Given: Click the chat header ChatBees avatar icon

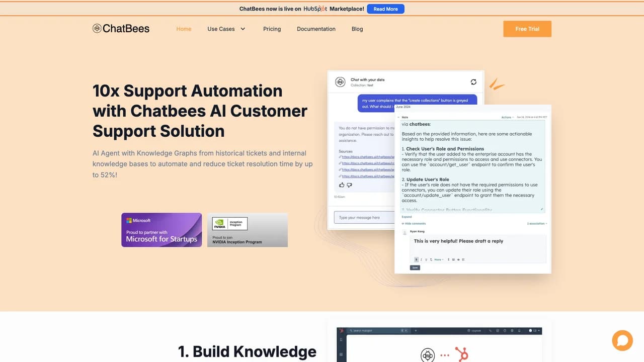Looking at the screenshot, I should tap(341, 82).
